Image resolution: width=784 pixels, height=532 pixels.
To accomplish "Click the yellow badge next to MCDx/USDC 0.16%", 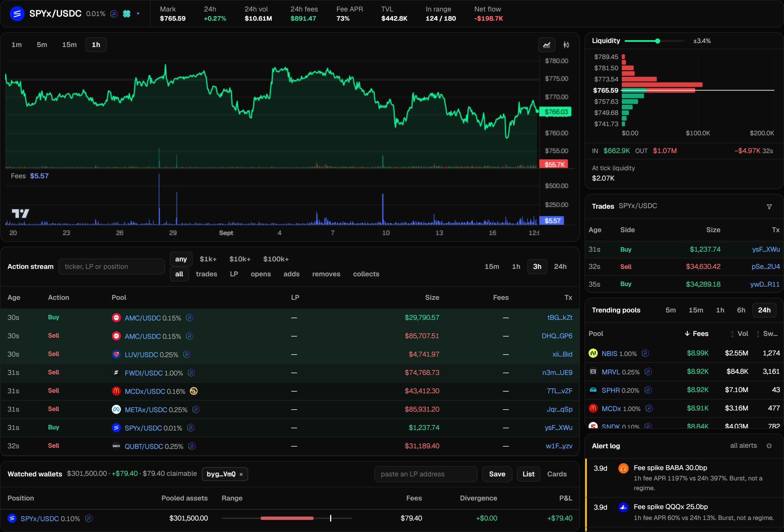I will [x=194, y=391].
